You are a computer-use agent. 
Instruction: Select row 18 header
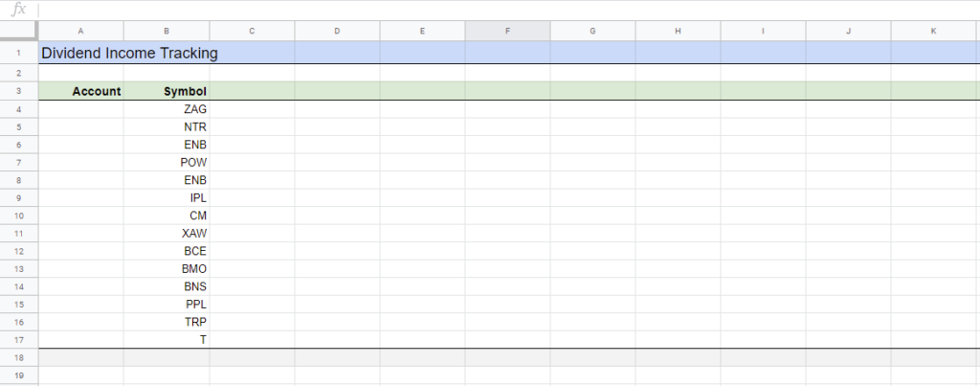pyautogui.click(x=19, y=358)
